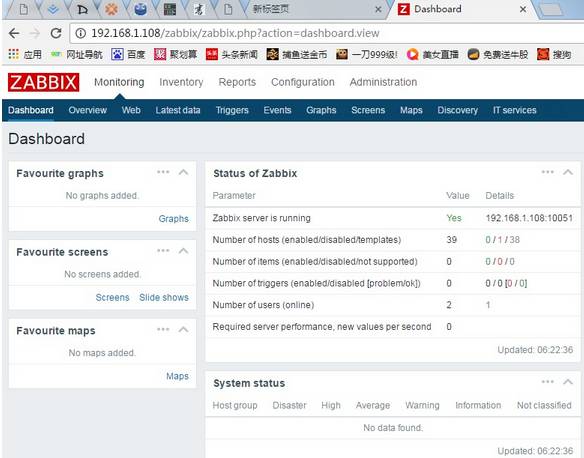The height and width of the screenshot is (458, 584).
Task: Click the 192.168.1.108:10051 details text
Action: click(529, 218)
